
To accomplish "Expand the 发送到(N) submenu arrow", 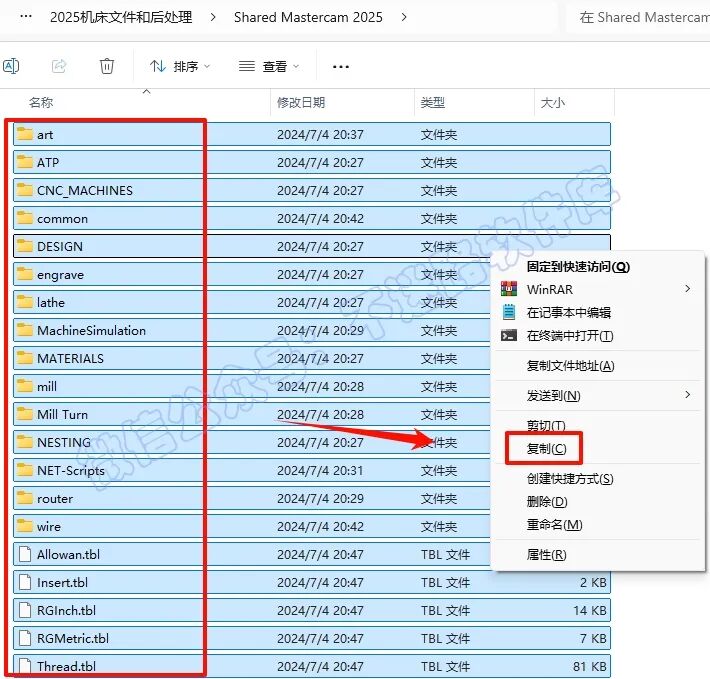I will click(x=687, y=395).
